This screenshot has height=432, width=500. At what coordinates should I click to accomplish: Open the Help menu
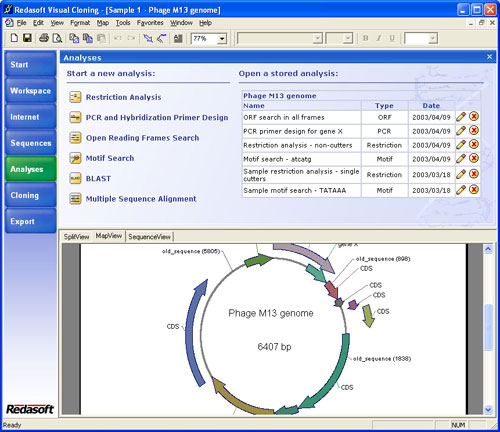coord(205,23)
